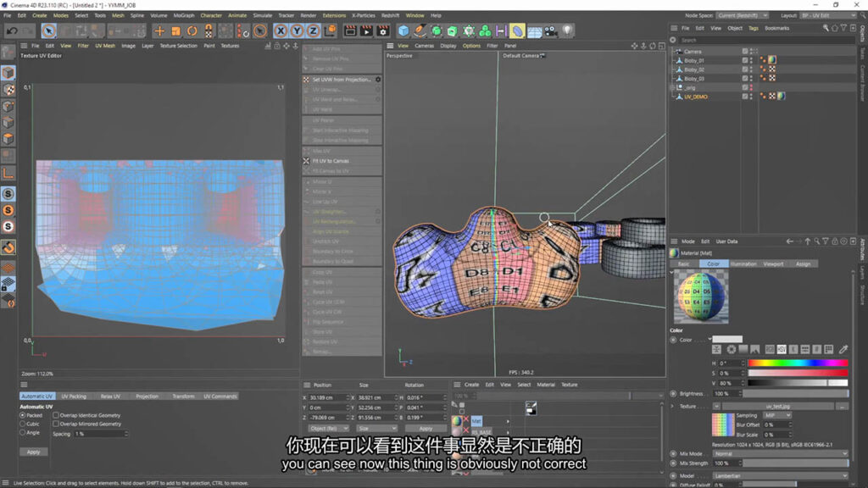Activate the Rotate tool
The width and height of the screenshot is (868, 488).
(x=192, y=31)
